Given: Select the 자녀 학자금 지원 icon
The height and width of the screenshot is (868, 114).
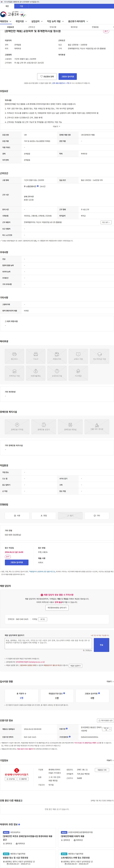Looking at the screenshot, I should (100, 356).
